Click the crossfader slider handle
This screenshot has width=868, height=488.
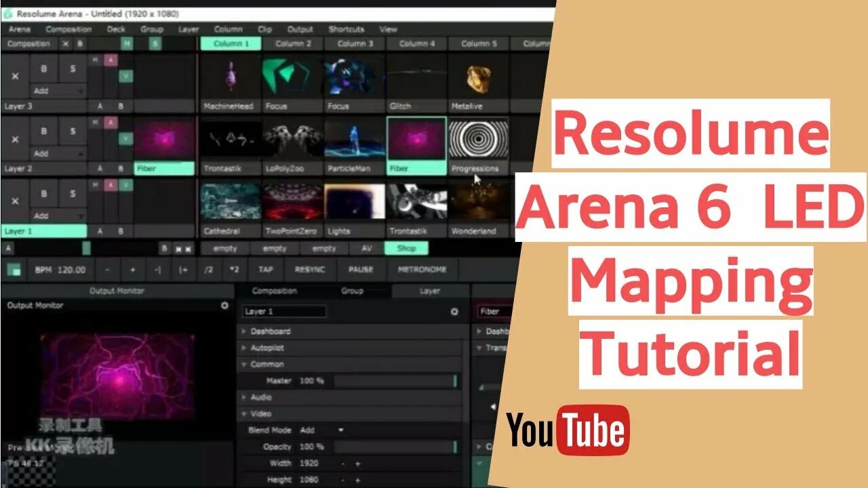[86, 249]
